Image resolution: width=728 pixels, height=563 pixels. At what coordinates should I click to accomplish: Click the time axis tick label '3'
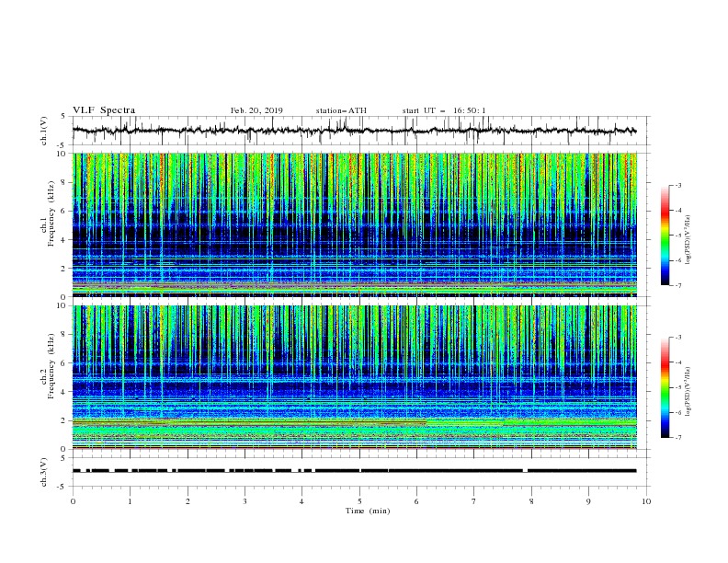[245, 501]
